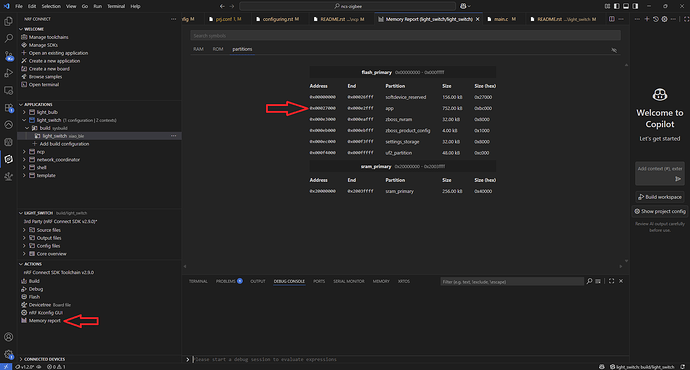Click Memory report action
Image resolution: width=690 pixels, height=370 pixels.
(x=44, y=321)
